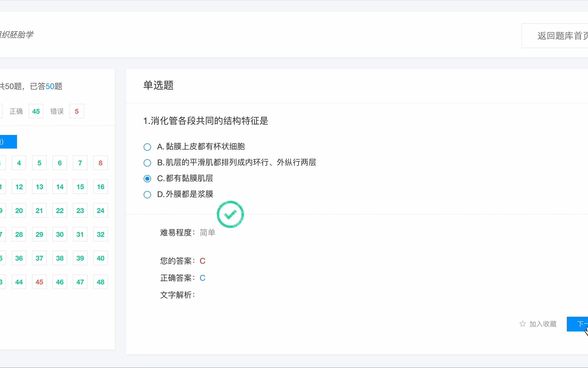
Task: Jump to question 12
Action: 19,187
